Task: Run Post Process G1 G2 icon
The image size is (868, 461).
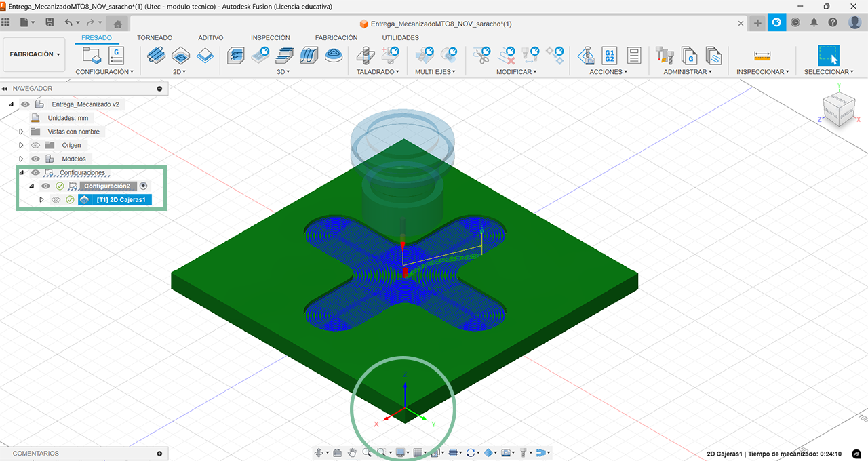Action: (610, 56)
